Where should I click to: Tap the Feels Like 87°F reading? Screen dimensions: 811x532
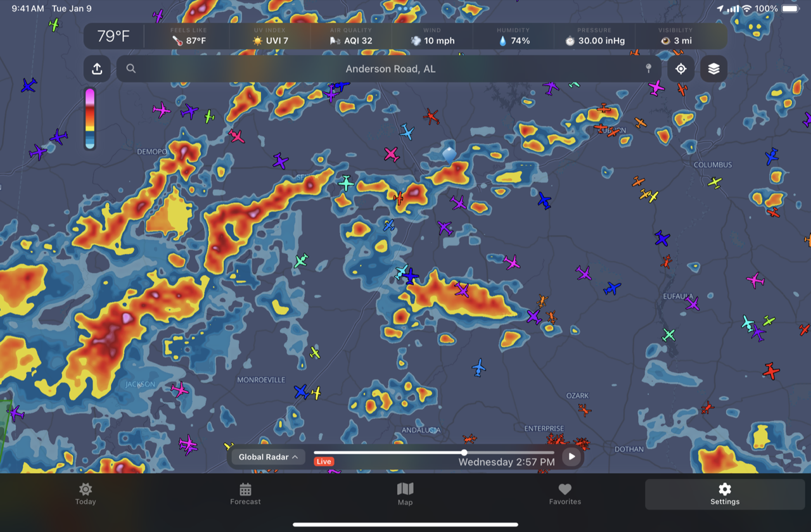click(x=189, y=36)
